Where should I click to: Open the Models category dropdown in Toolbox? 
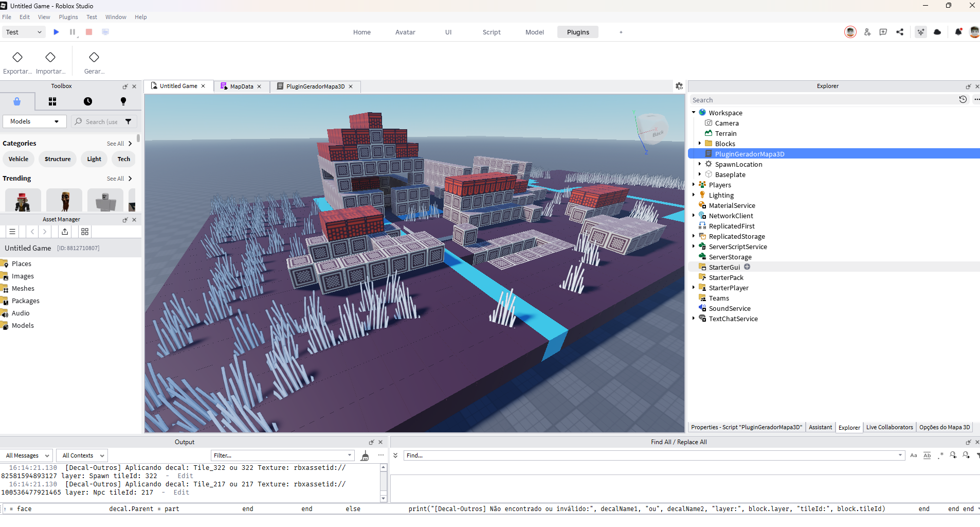point(34,121)
